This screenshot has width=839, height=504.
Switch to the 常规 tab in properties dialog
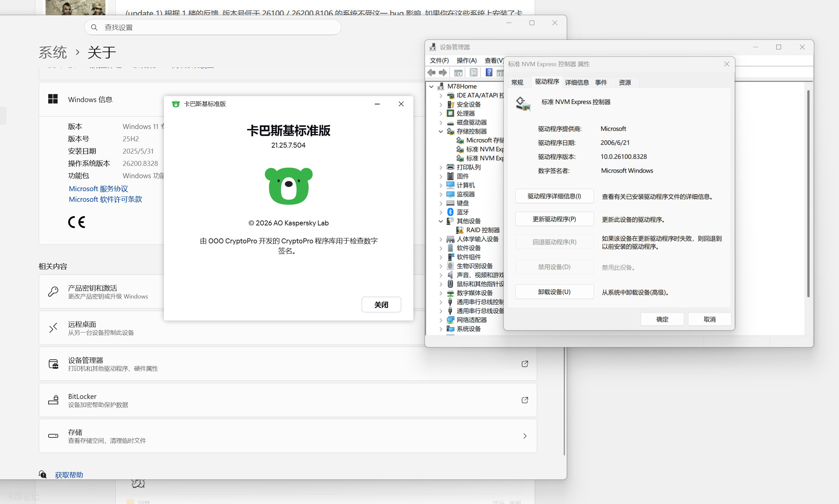(x=517, y=82)
